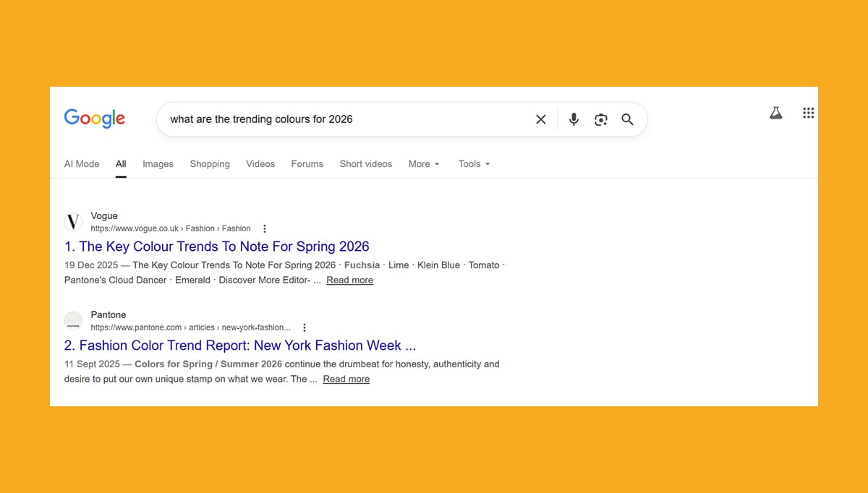Switch to Shopping tab
Viewport: 868px width, 493px height.
(210, 164)
